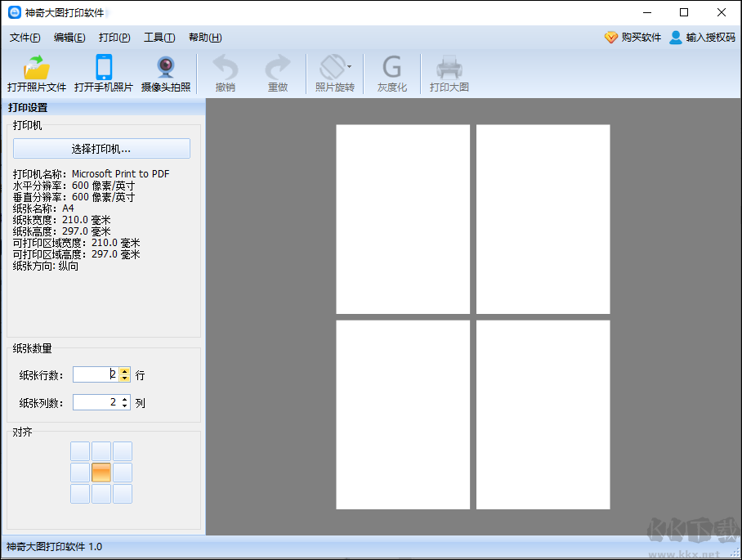Open the 文件(F) menu
The height and width of the screenshot is (560, 742).
(25, 38)
